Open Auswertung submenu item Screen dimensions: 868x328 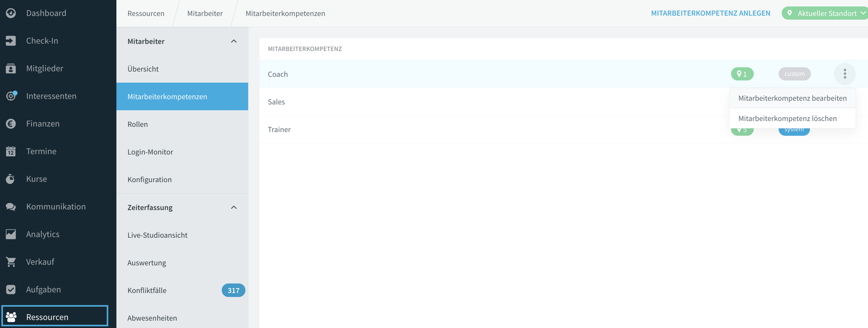click(182, 262)
